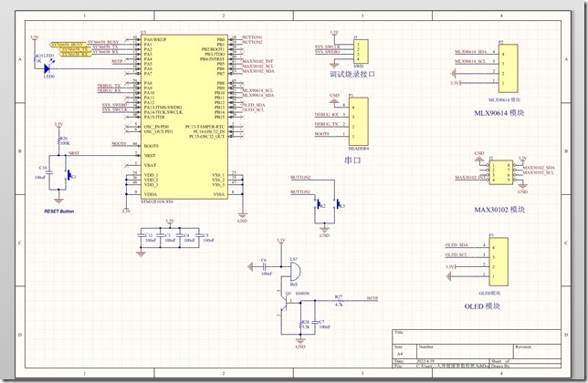Viewport: 588px width, 383px height.
Task: Click resistor R28 3.3k
Action: [x=300, y=325]
